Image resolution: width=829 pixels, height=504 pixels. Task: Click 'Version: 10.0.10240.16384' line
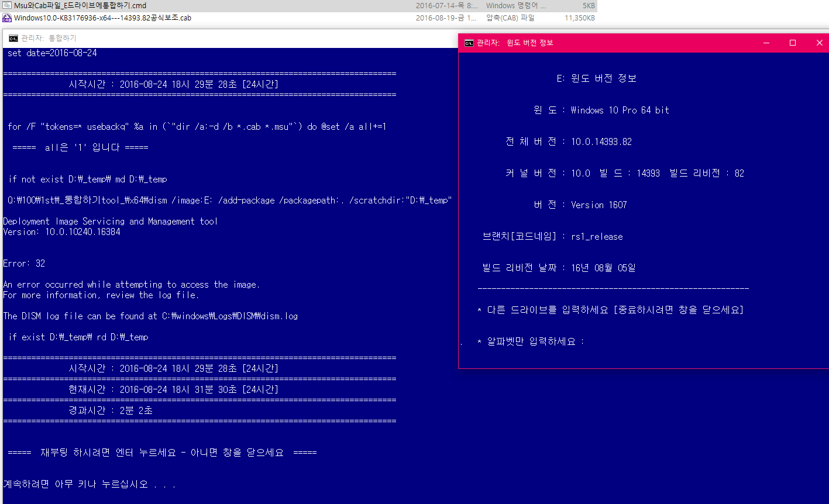[x=61, y=232]
